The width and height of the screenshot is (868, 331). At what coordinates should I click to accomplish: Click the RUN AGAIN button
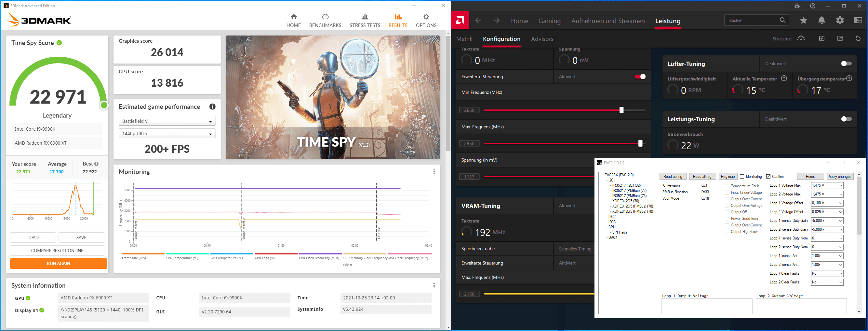[58, 264]
